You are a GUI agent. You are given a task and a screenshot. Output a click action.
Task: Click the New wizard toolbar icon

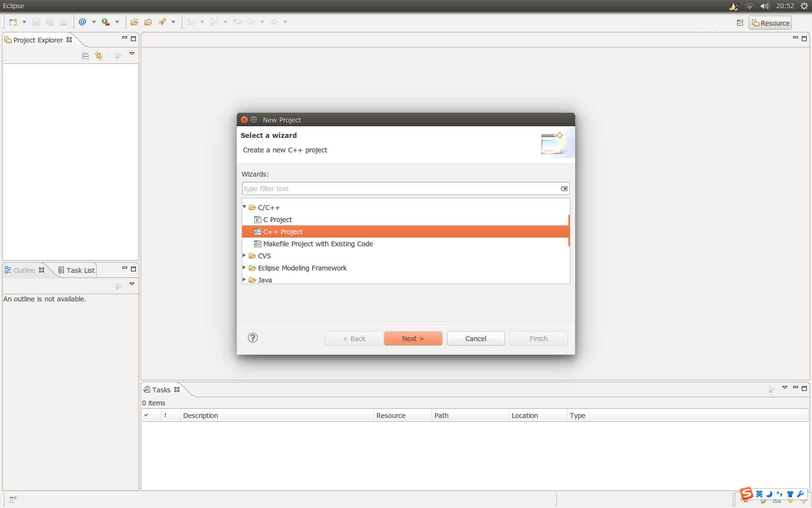click(13, 22)
